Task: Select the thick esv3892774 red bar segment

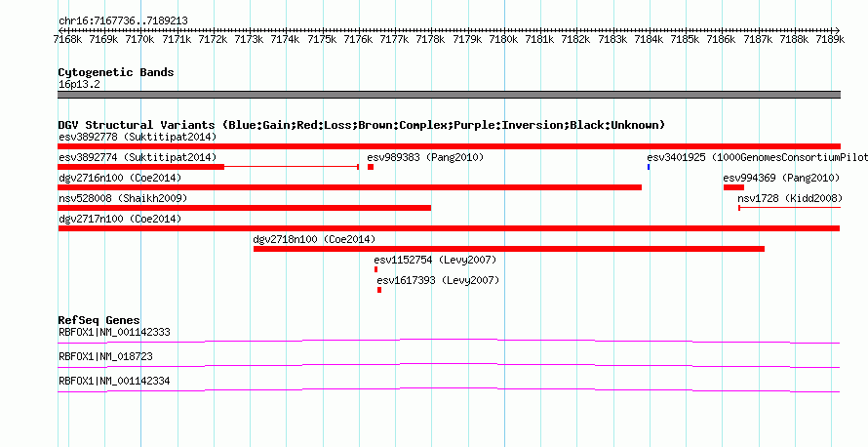Action: tap(140, 167)
